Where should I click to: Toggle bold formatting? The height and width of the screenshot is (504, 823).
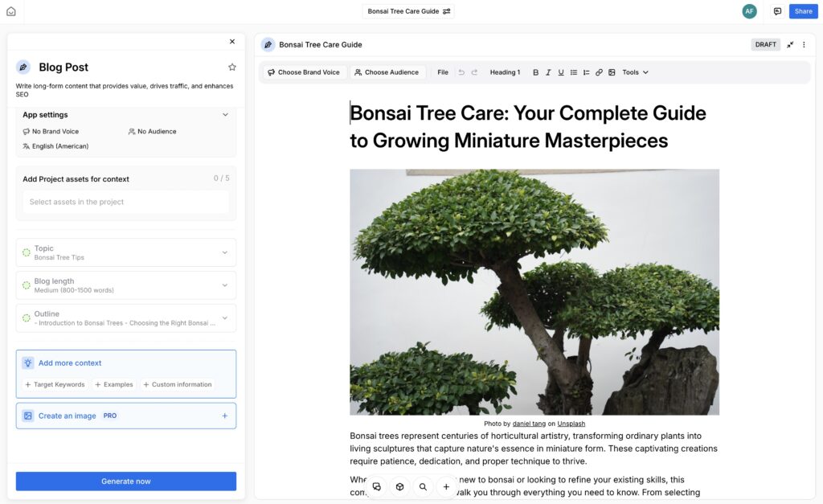click(x=535, y=72)
